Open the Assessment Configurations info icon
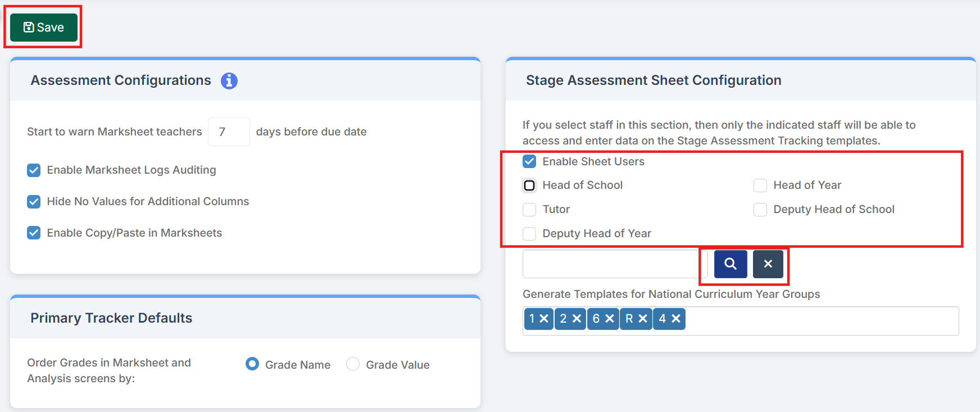 (x=229, y=81)
